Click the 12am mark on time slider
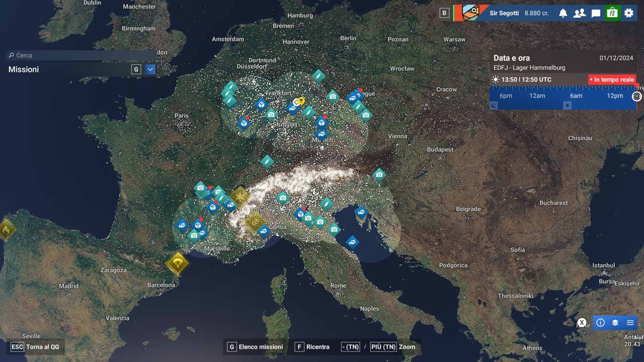Screen dimensions: 644x362 coord(537,96)
